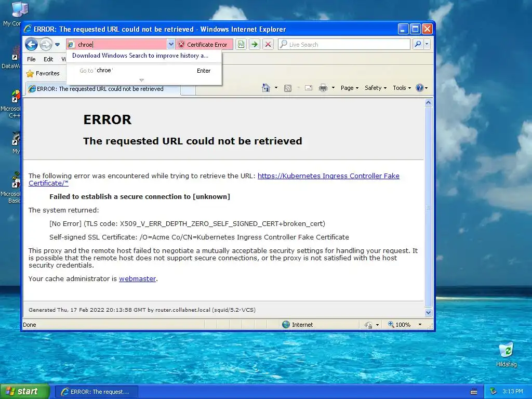Click the webmaster email link
This screenshot has width=532, height=399.
pyautogui.click(x=137, y=278)
